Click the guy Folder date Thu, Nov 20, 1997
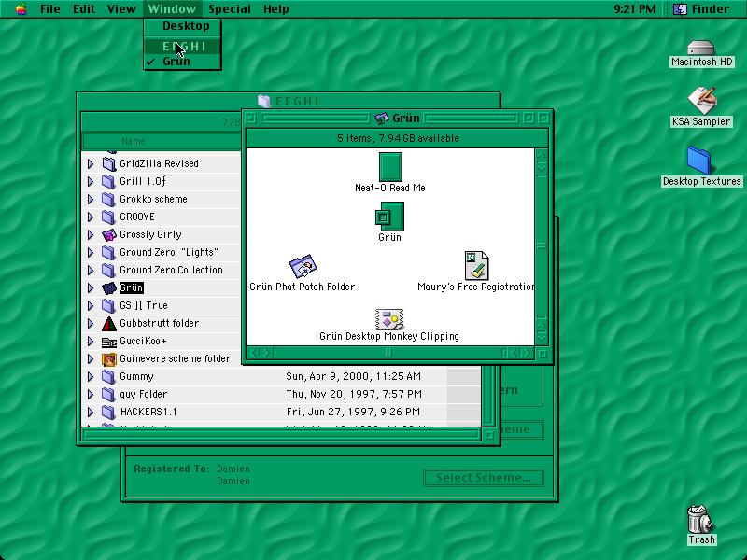Screen dimensions: 747x560 coord(354,394)
